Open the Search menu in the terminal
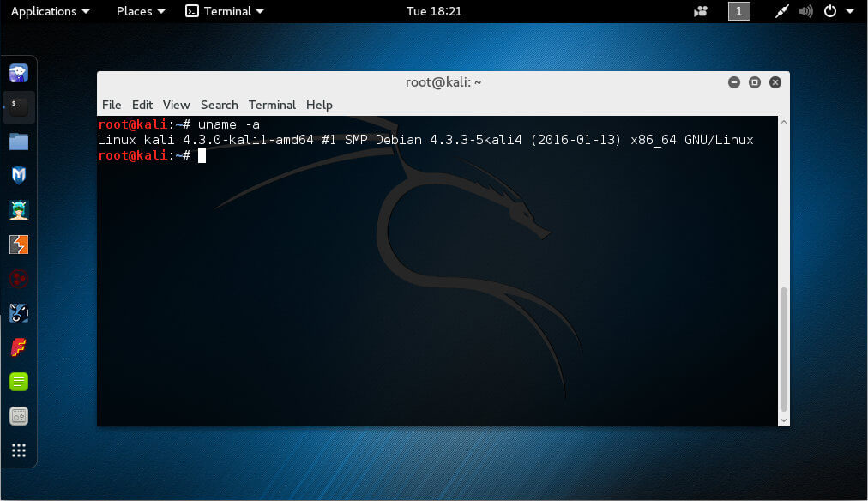Viewport: 868px width, 501px height. point(219,105)
